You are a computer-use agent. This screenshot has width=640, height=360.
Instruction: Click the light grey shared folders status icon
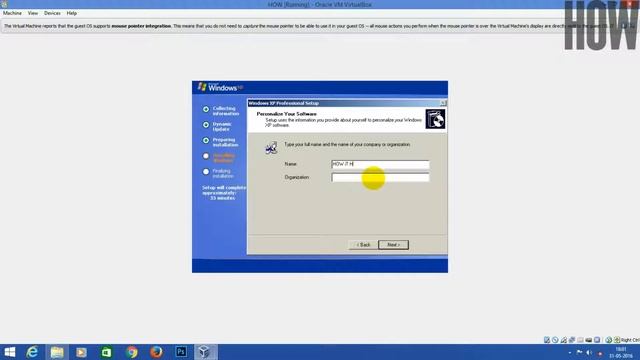tap(580, 340)
